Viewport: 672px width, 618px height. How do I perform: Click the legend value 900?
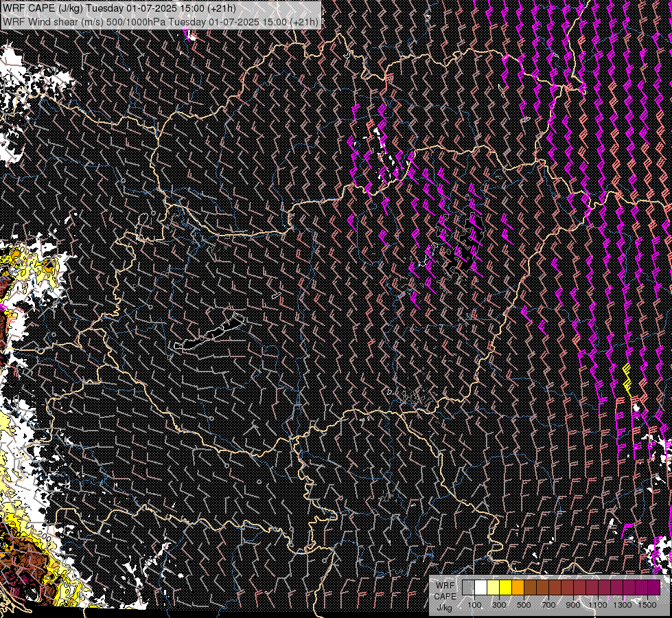pos(573,605)
